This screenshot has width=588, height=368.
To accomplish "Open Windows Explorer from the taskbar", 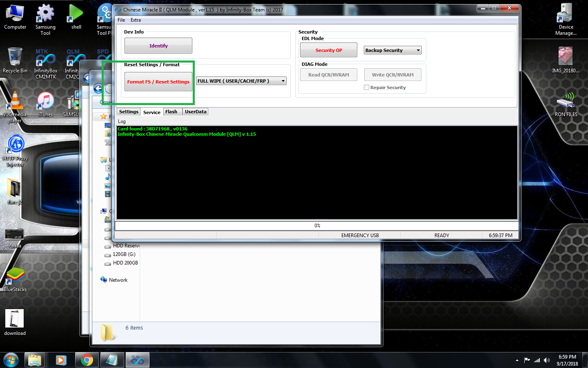I will coord(35,360).
